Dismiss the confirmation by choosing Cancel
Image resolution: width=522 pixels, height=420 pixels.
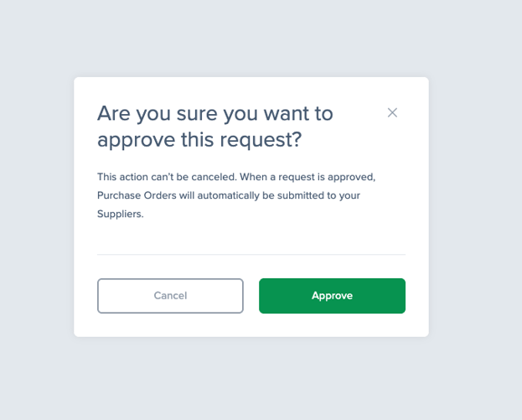[170, 296]
